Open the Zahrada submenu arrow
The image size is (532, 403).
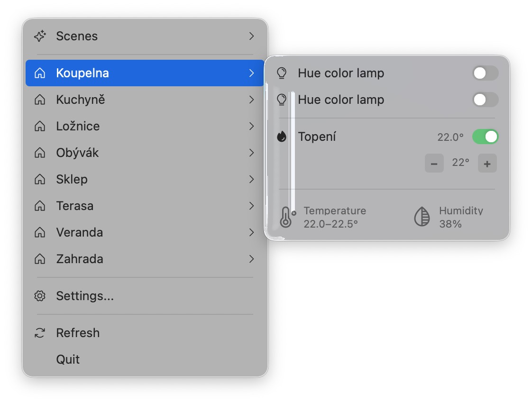252,259
